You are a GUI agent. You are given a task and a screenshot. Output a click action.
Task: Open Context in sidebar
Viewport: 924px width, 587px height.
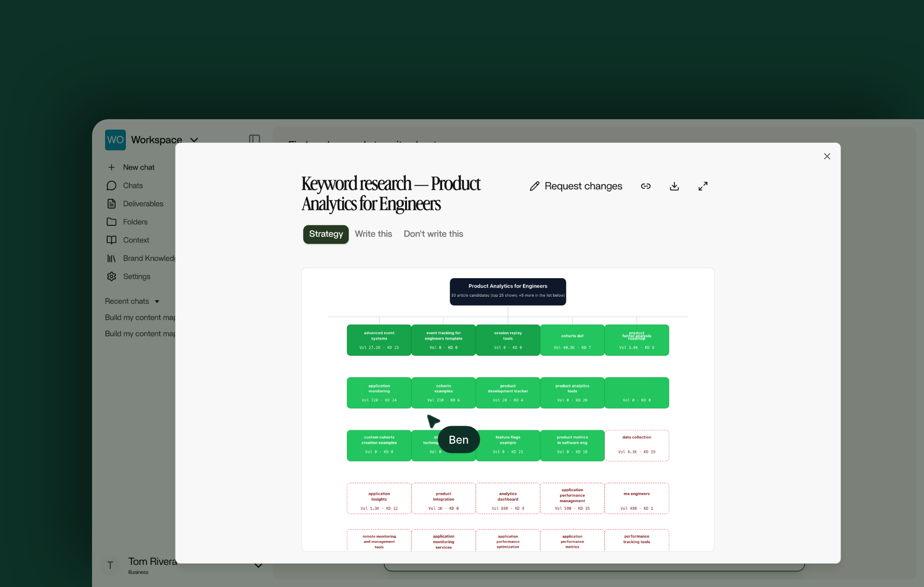pyautogui.click(x=136, y=240)
